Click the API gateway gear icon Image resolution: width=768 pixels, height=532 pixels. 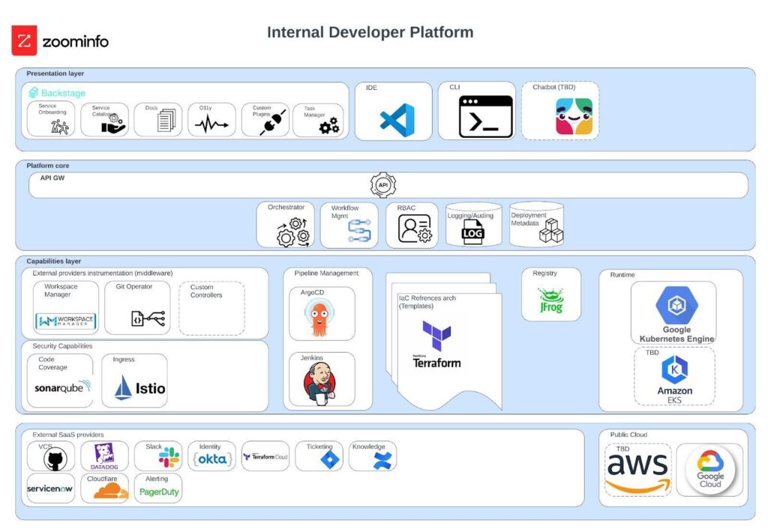(382, 185)
